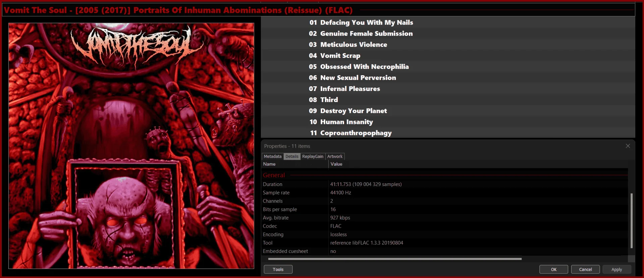
Task: Select track 06 New Sexual Perversion
Action: coord(448,78)
